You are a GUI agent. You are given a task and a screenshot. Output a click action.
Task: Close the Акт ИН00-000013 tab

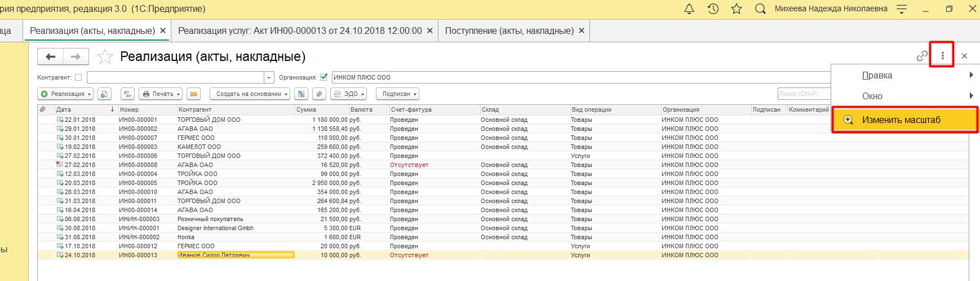click(x=430, y=31)
